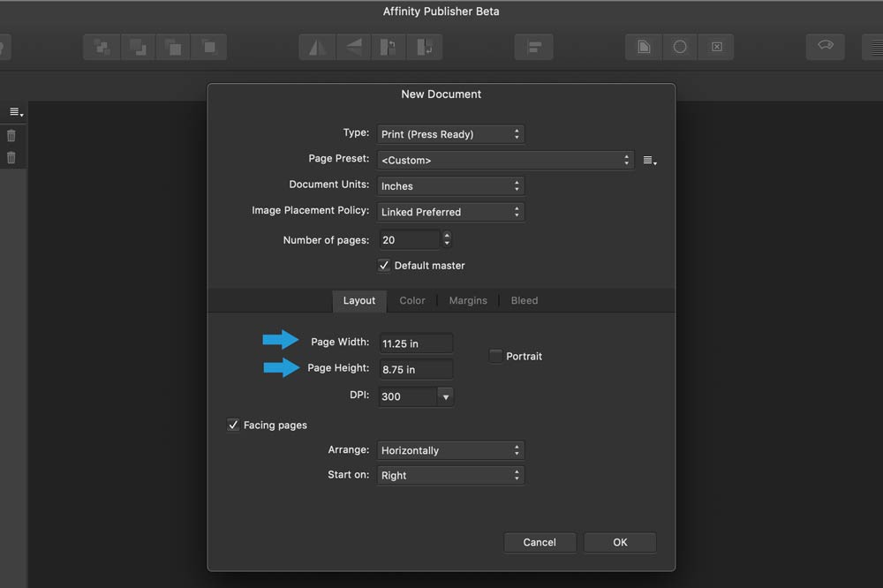Viewport: 883px width, 588px height.
Task: Click the Flip Horizontal toolbar icon
Action: [x=318, y=48]
